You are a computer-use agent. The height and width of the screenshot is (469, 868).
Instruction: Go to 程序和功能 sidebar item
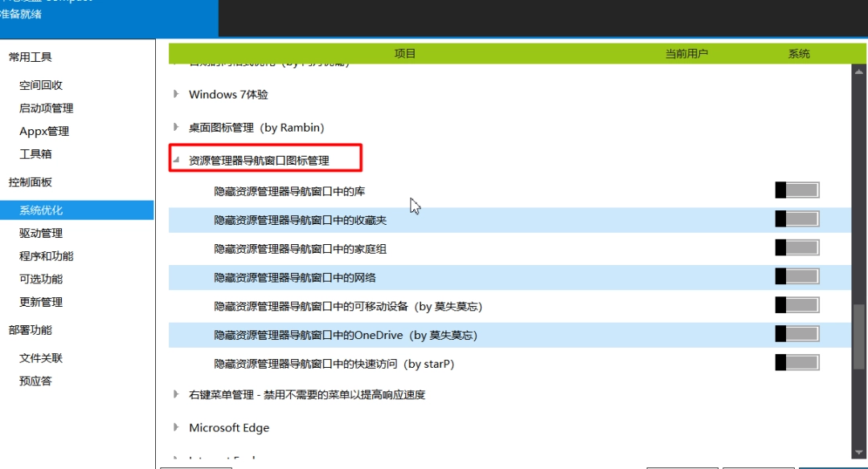pos(46,256)
